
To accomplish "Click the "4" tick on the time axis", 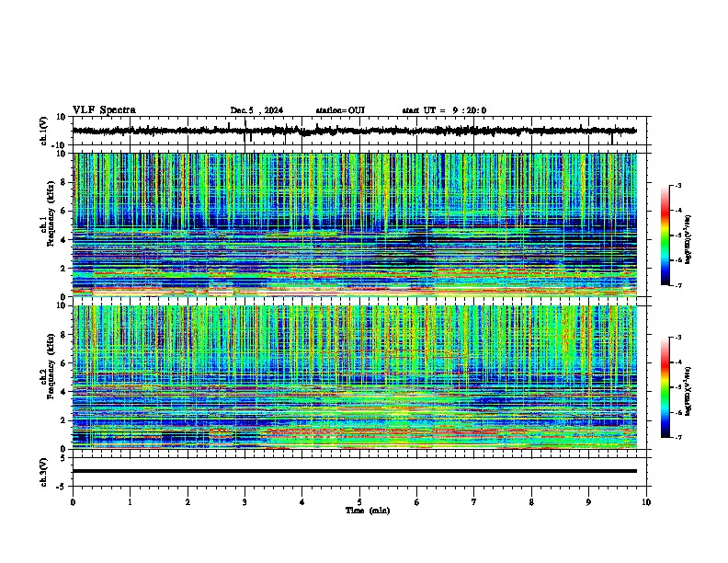I will pyautogui.click(x=301, y=502).
